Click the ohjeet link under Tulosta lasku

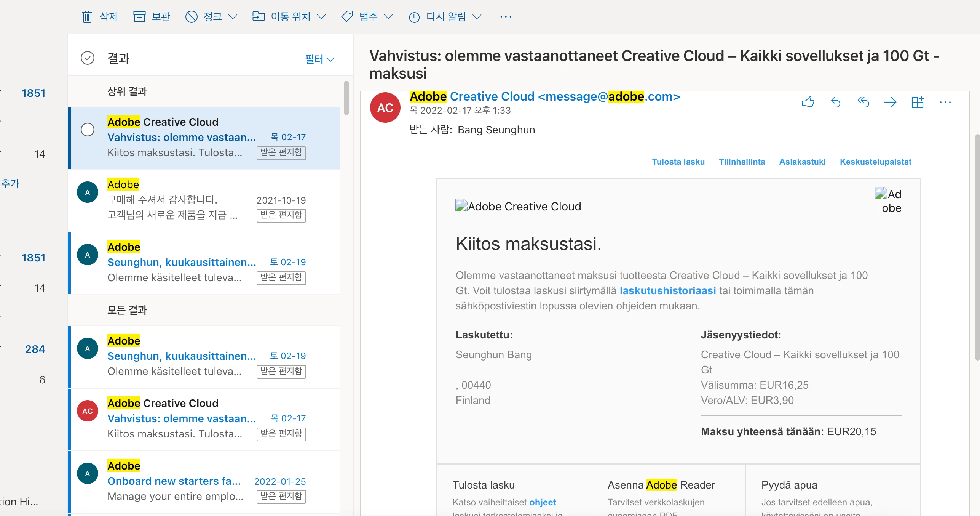click(x=543, y=502)
